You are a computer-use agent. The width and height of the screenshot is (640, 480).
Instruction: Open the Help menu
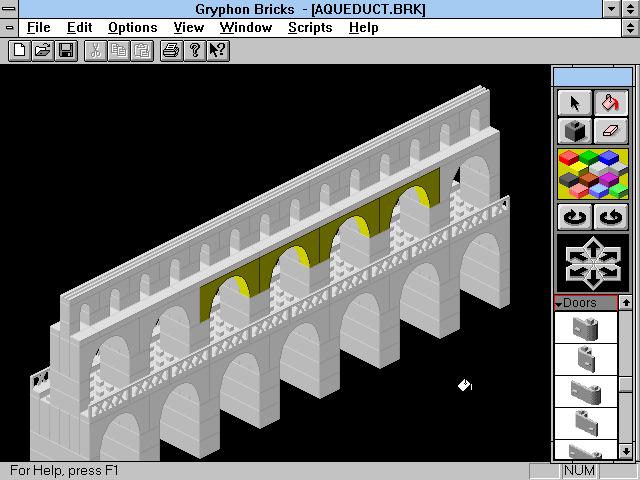click(x=364, y=28)
